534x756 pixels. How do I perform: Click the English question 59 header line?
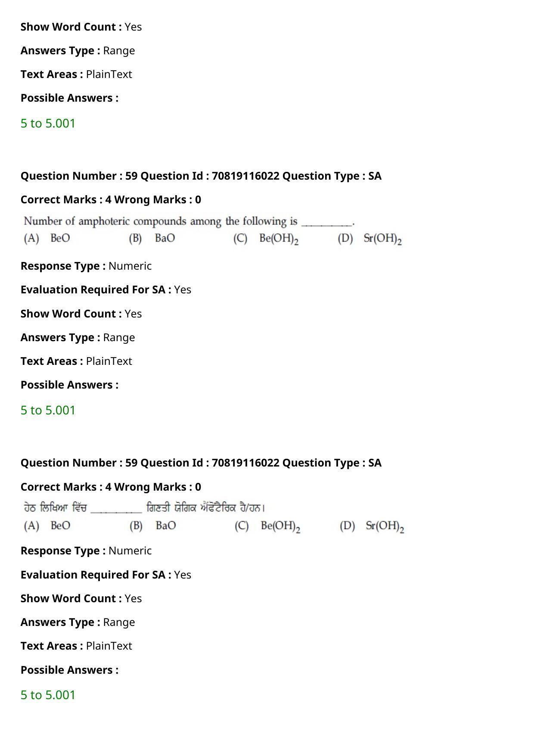(x=201, y=176)
